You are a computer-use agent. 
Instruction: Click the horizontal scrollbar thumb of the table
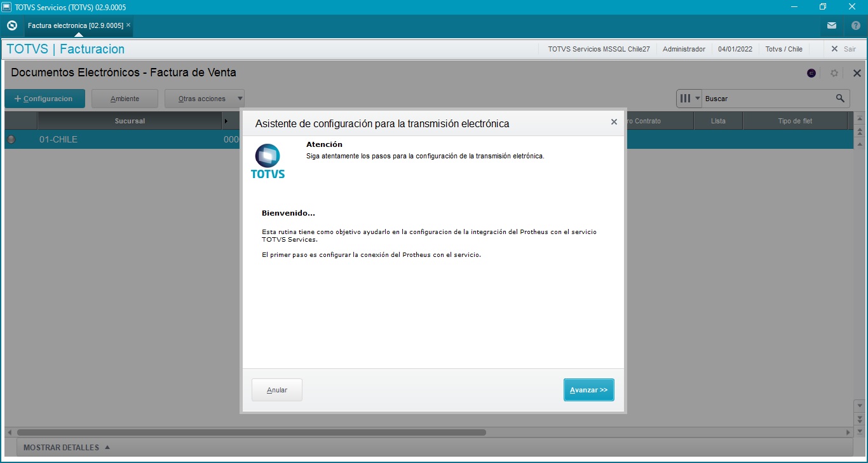tap(252, 432)
